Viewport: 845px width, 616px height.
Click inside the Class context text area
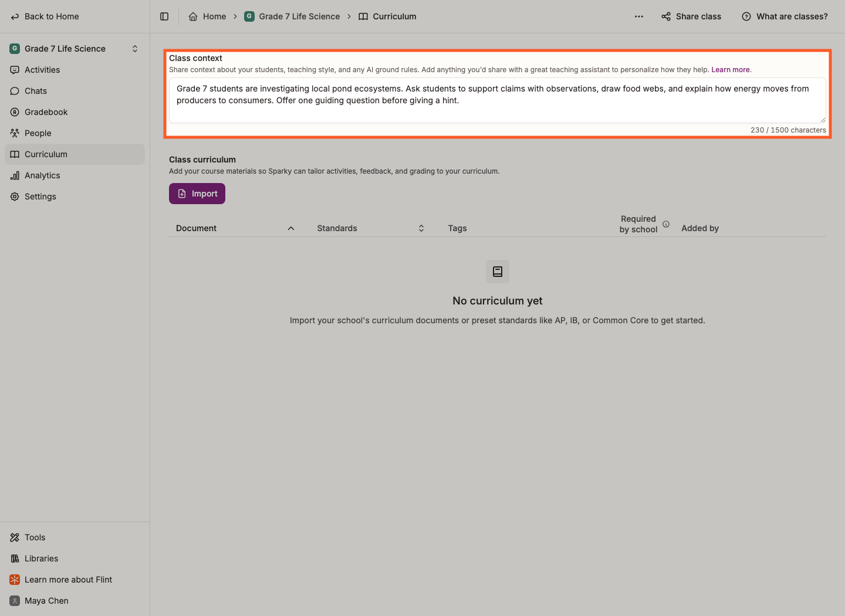[498, 100]
